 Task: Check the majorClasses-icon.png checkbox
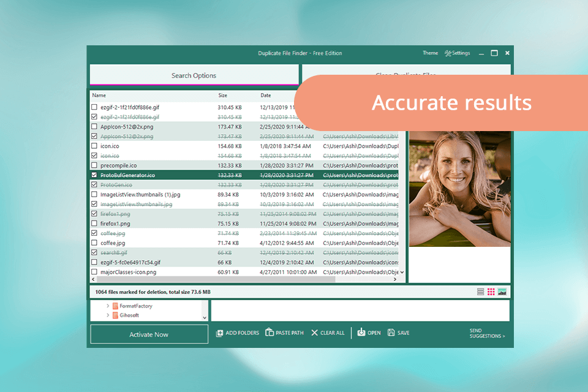[94, 272]
